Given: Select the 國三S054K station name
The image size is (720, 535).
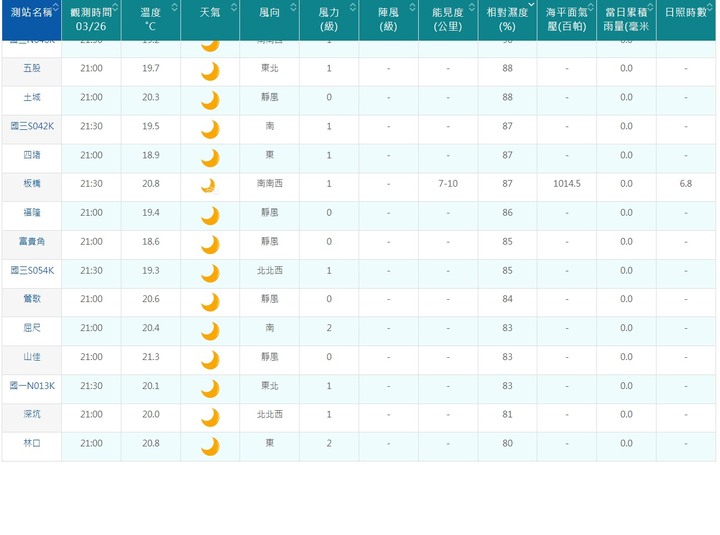Looking at the screenshot, I should click(32, 270).
